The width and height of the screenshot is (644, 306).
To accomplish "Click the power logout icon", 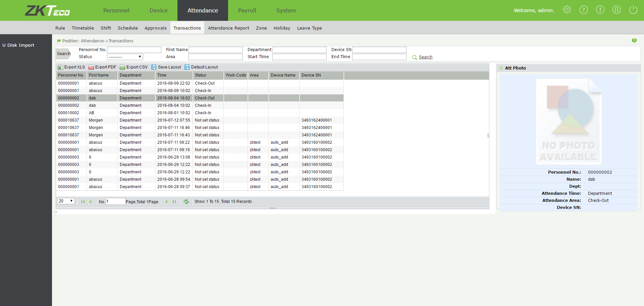I will point(633,10).
